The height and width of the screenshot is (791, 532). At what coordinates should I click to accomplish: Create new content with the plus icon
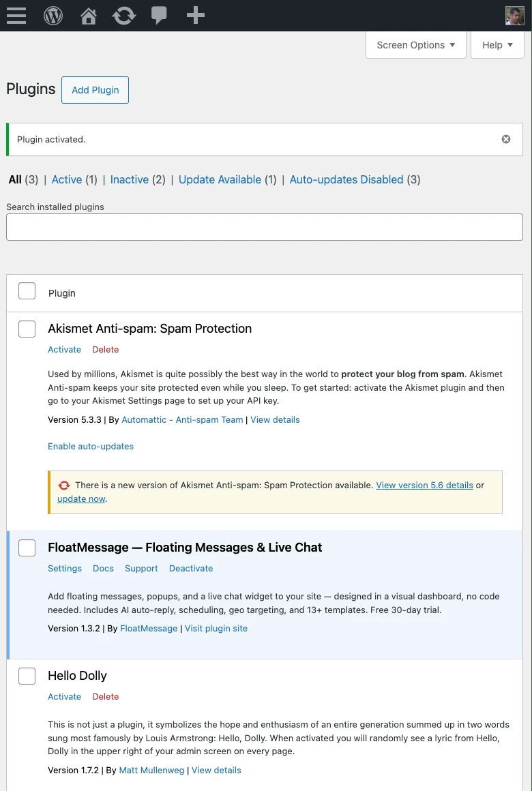pos(195,15)
